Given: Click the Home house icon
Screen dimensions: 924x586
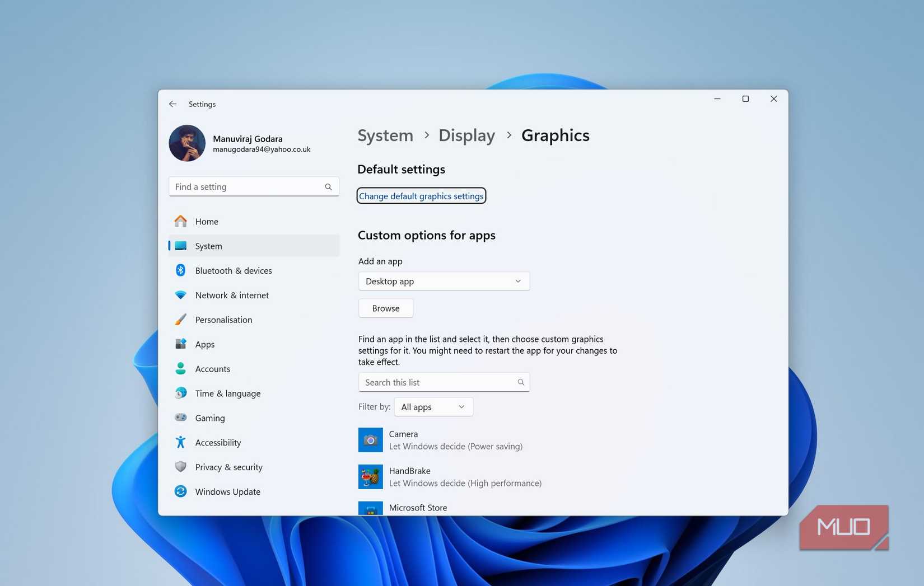Looking at the screenshot, I should [x=180, y=222].
